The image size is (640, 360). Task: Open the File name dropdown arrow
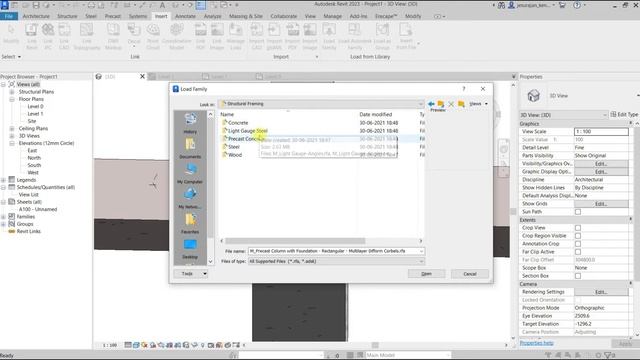point(421,251)
